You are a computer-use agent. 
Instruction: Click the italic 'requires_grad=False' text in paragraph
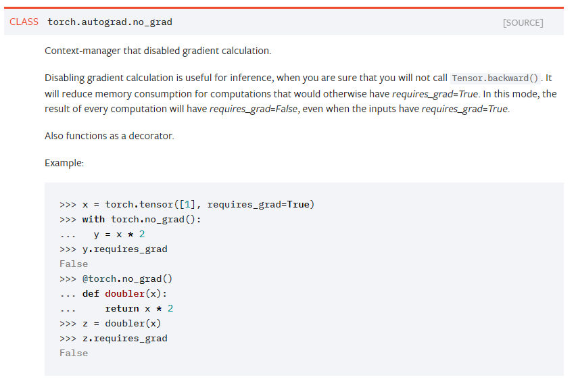(x=254, y=109)
